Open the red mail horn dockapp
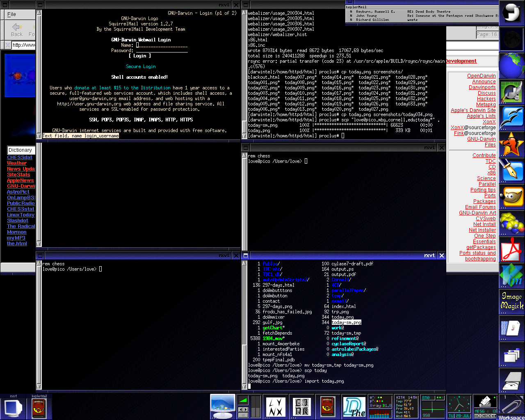This screenshot has width=525, height=420. tap(328, 407)
